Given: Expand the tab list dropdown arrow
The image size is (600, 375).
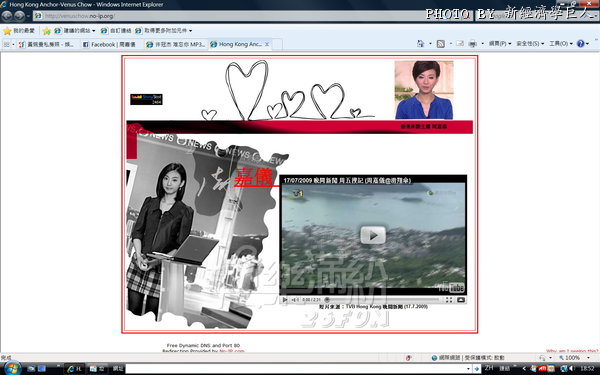Looking at the screenshot, I should 13,44.
